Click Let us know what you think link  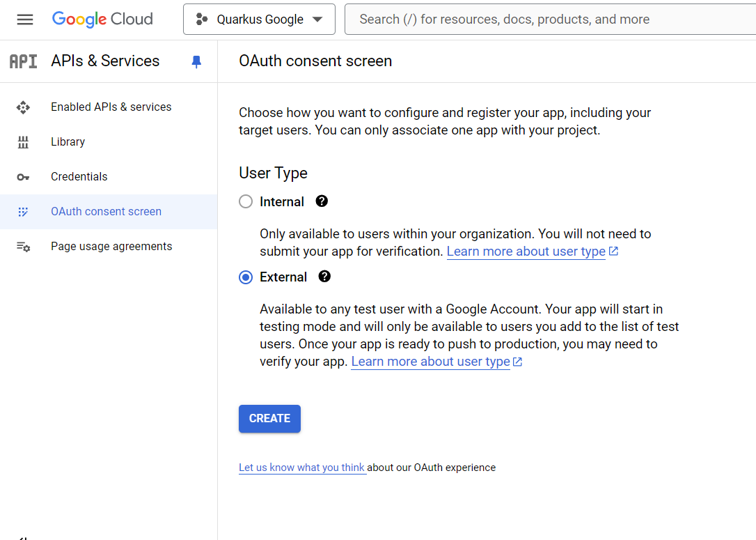(x=301, y=468)
